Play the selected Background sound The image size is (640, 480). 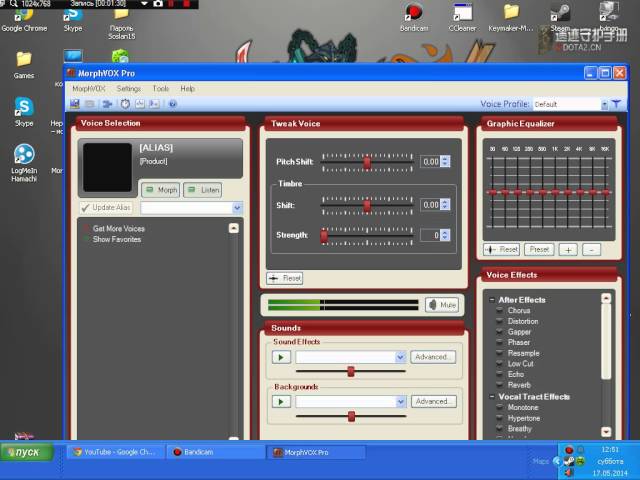click(282, 401)
